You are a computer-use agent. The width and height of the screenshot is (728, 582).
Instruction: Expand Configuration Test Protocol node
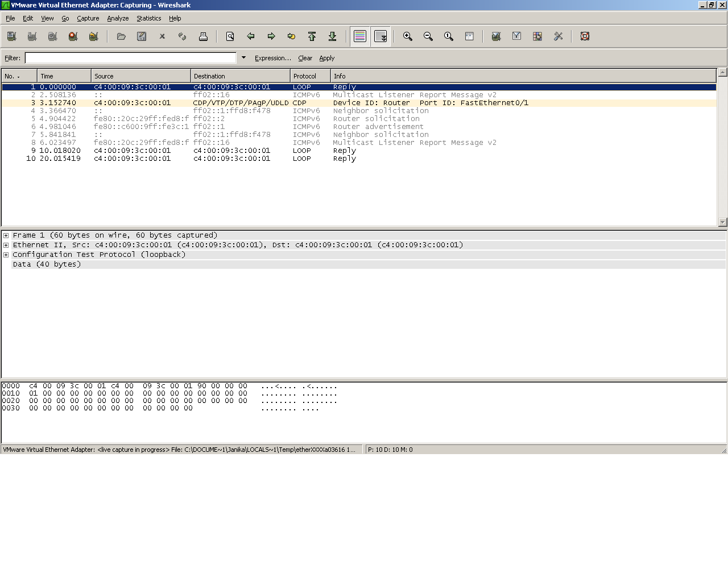[x=6, y=255]
